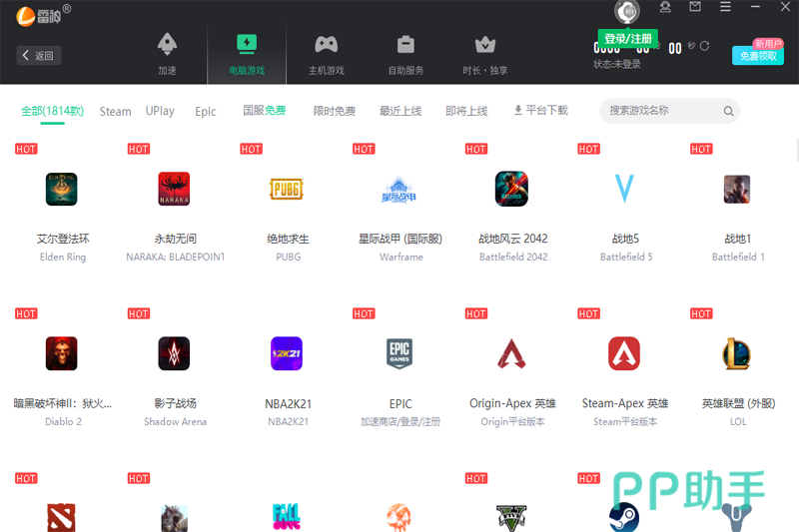Open the Battlefield 2042 icon
This screenshot has width=799, height=532.
511,189
